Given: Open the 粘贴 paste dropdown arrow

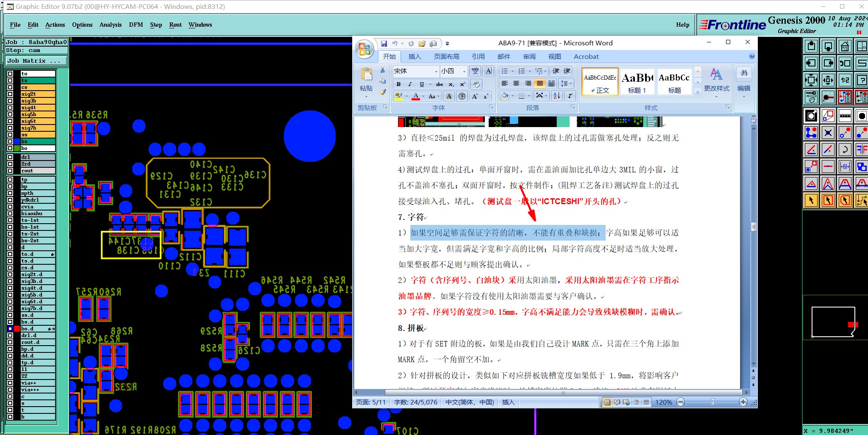Looking at the screenshot, I should pos(366,96).
